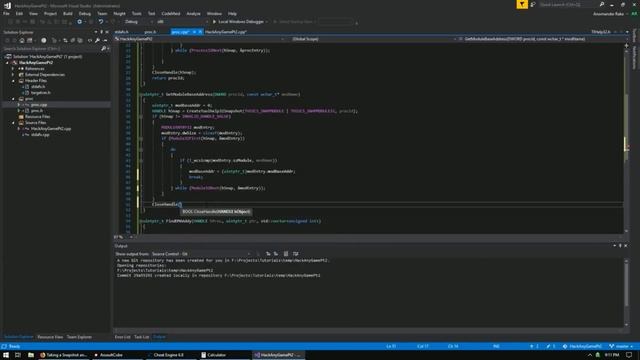640x360 pixels.
Task: Click the yellow notifications flag icon
Action: click(522, 4)
